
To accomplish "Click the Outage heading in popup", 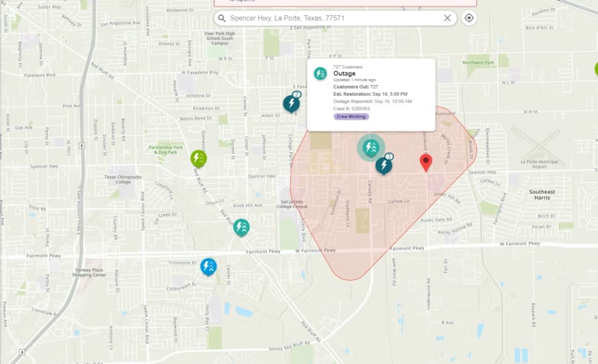I will (x=344, y=73).
